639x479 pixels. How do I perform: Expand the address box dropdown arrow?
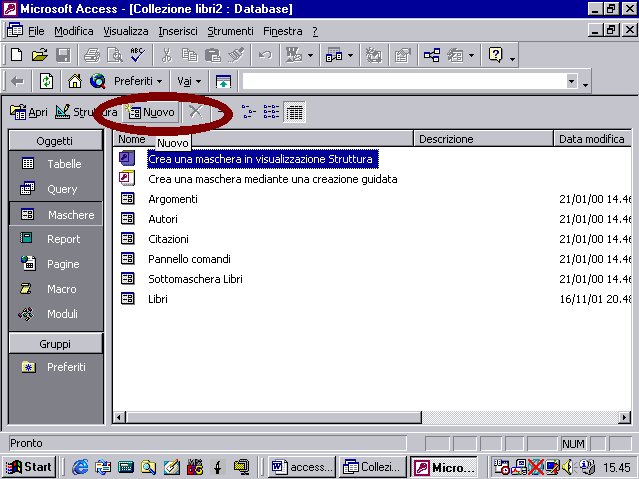(571, 82)
